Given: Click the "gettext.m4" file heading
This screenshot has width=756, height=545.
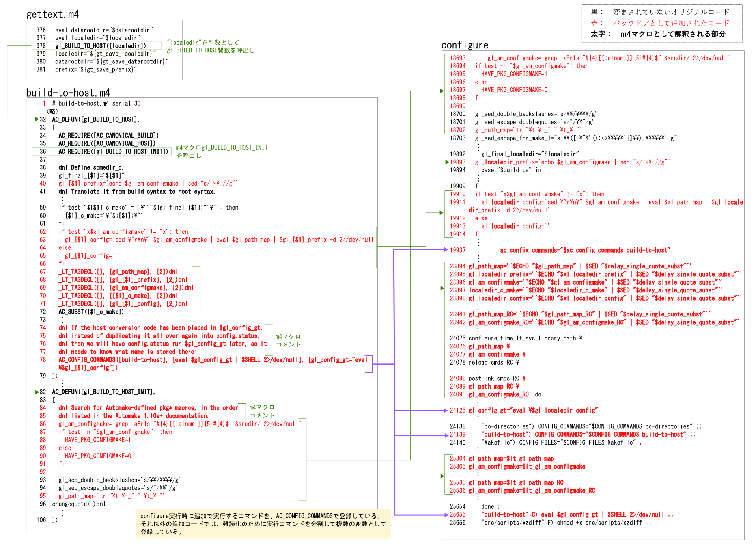Looking at the screenshot, I should click(x=52, y=14).
